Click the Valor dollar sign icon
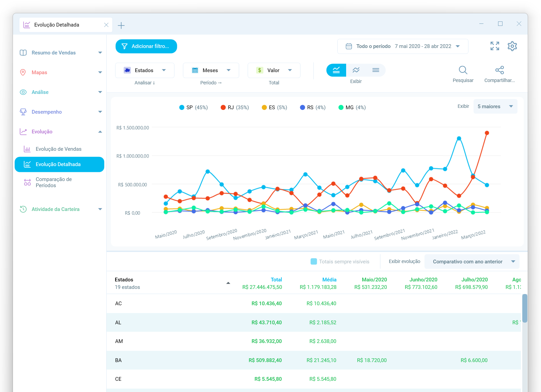 click(x=260, y=70)
